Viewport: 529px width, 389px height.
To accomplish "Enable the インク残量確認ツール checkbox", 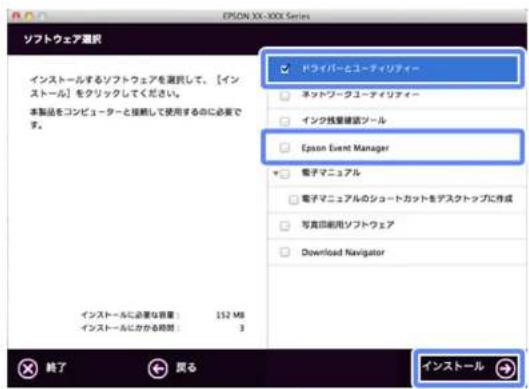I will tap(284, 121).
